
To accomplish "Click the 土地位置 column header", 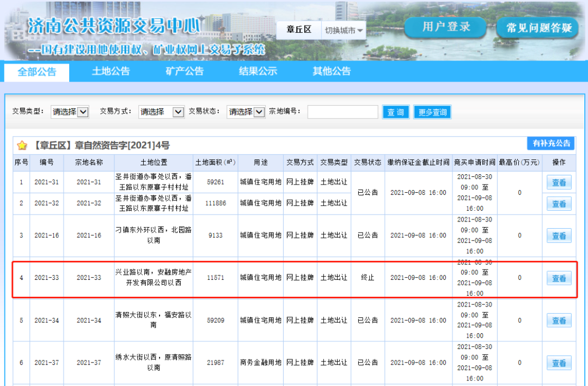I will pyautogui.click(x=154, y=162).
